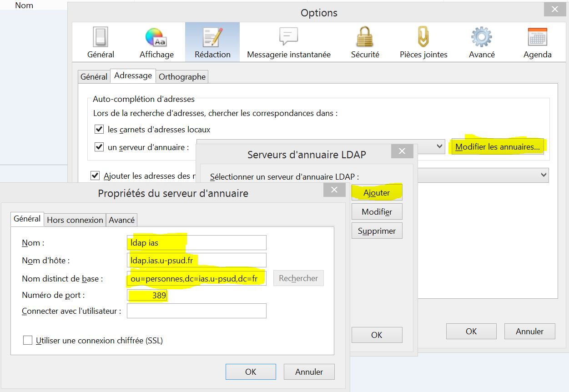The height and width of the screenshot is (392, 569).
Task: Uncheck les carnets d'adresses locaux checkbox
Action: click(99, 130)
